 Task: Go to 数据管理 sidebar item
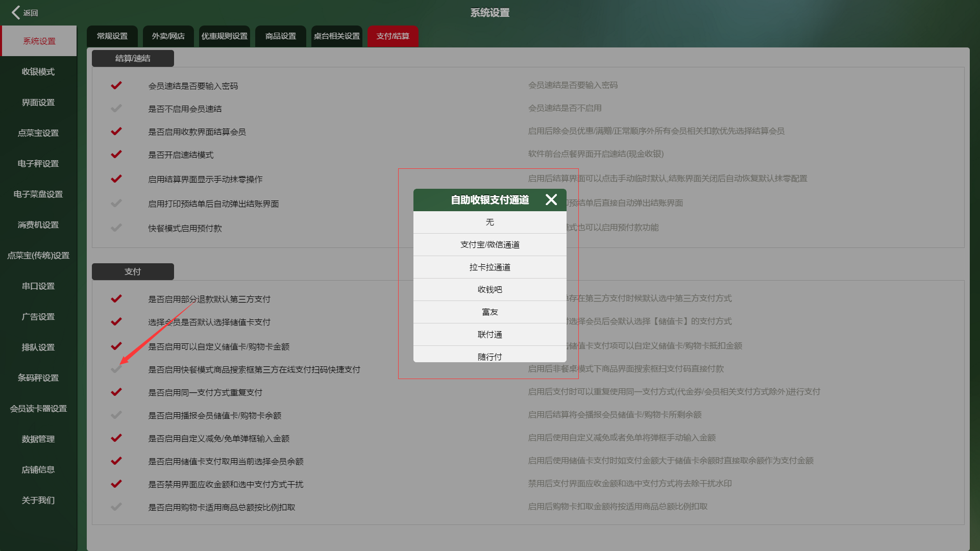pos(38,439)
